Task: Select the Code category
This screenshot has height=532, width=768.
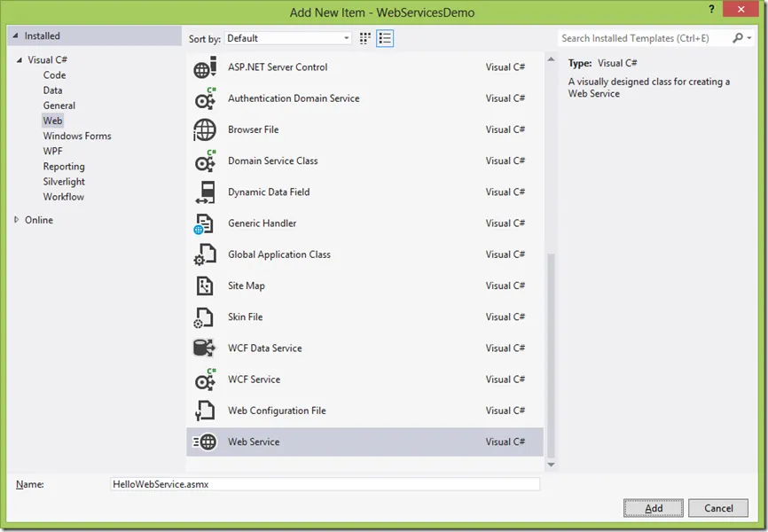Action: (54, 75)
